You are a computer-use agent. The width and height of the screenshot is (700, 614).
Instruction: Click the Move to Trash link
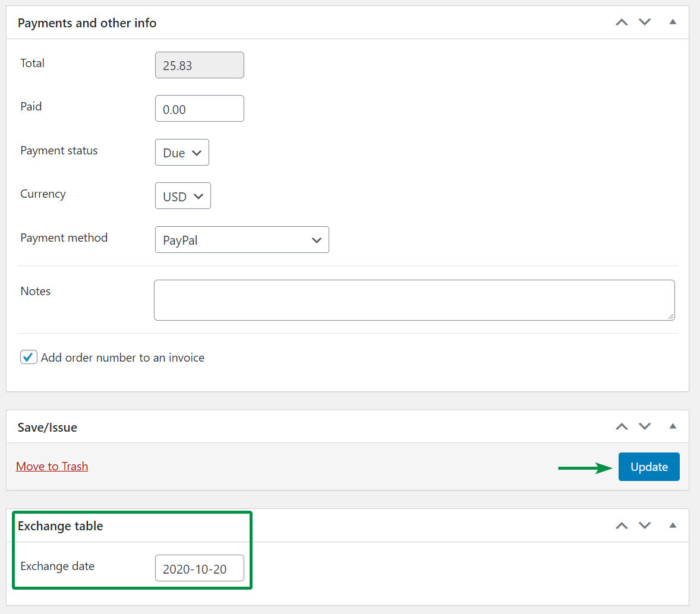[52, 466]
